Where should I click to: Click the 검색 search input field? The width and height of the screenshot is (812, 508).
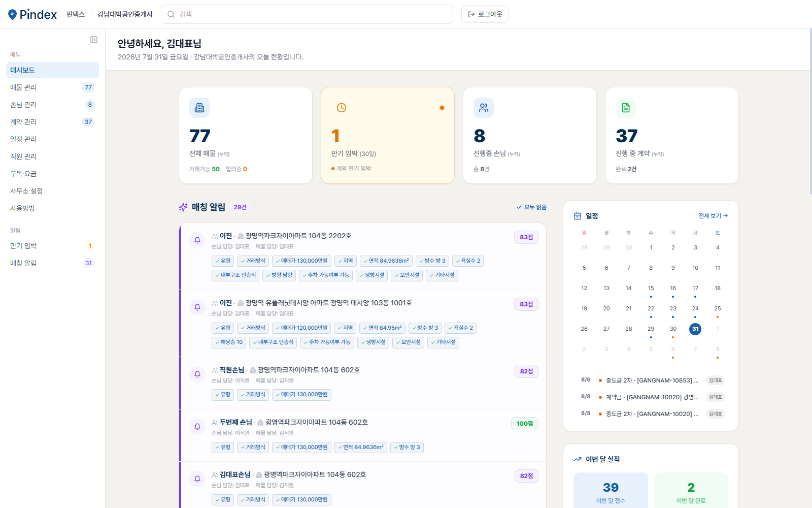point(307,14)
